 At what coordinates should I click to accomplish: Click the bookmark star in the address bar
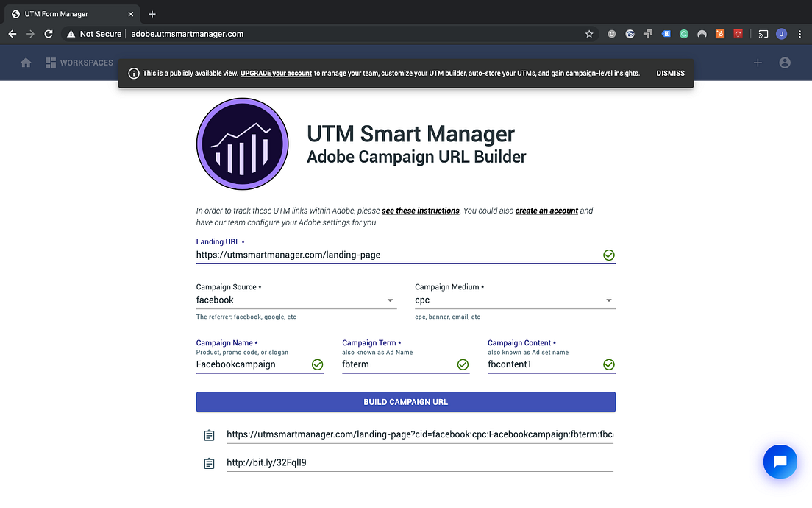point(588,34)
